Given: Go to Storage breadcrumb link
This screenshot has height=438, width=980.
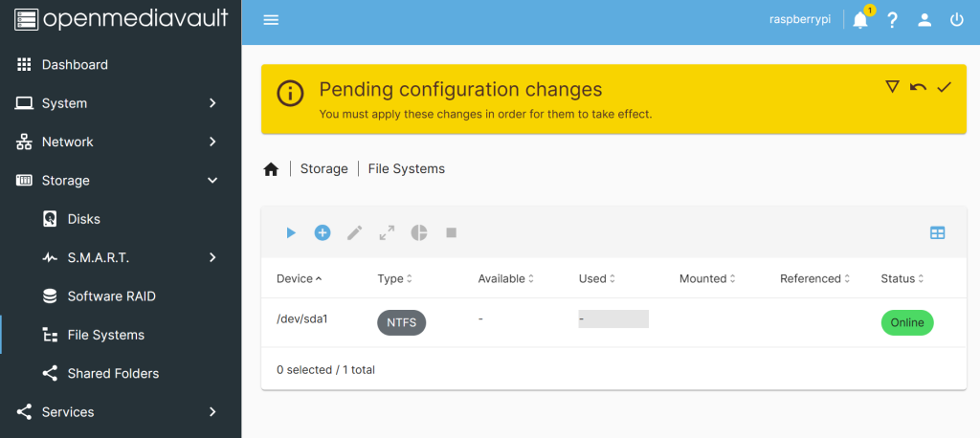Looking at the screenshot, I should pyautogui.click(x=323, y=168).
